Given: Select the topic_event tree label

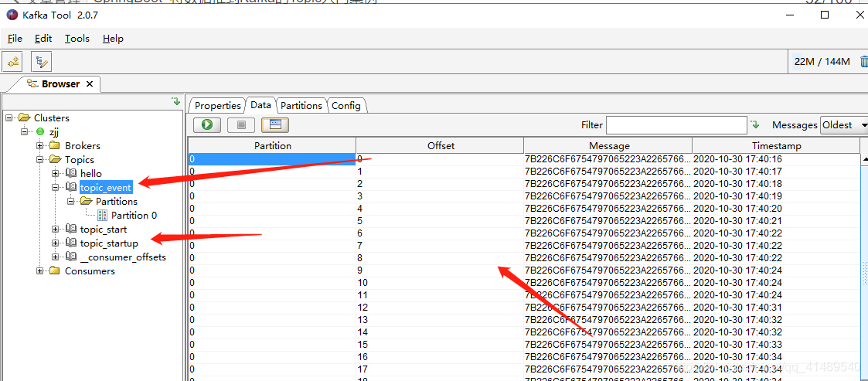Looking at the screenshot, I should [106, 187].
